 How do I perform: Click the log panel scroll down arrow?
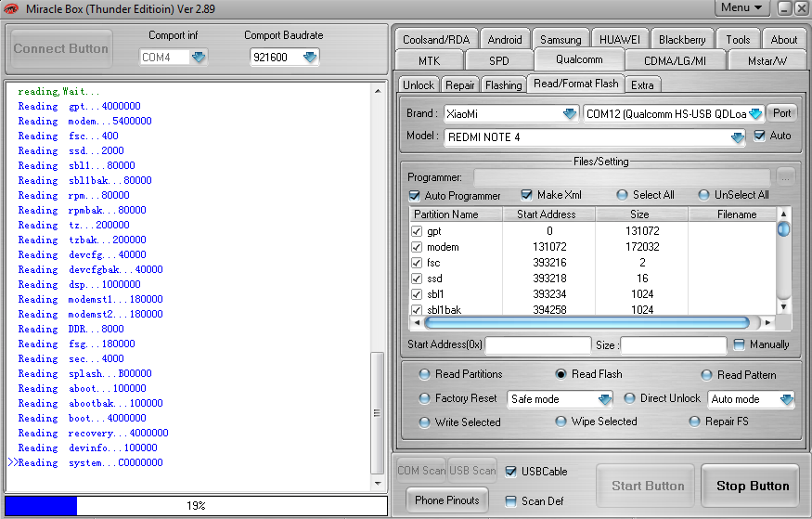[x=378, y=484]
